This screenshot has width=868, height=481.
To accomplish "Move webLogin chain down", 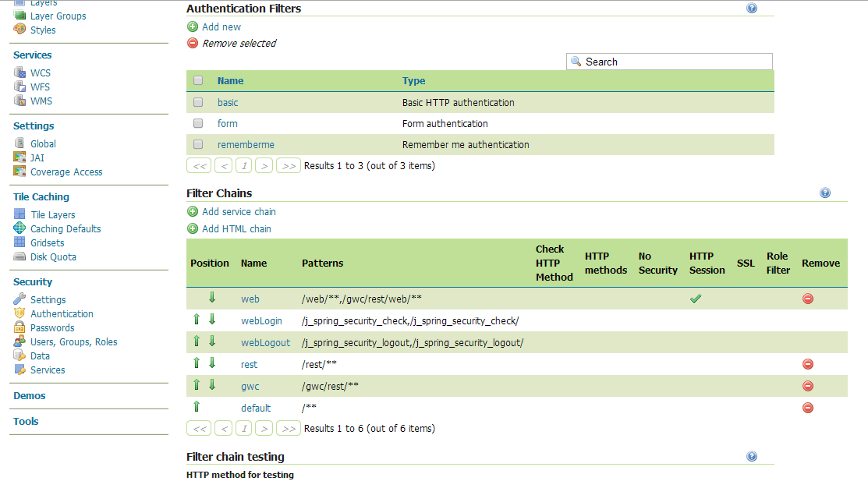I will click(x=212, y=320).
